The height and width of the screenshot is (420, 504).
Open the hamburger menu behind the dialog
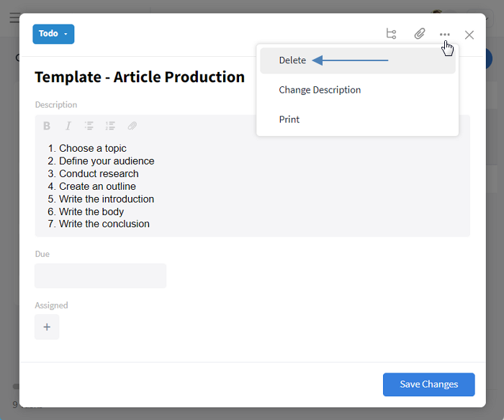tap(14, 18)
